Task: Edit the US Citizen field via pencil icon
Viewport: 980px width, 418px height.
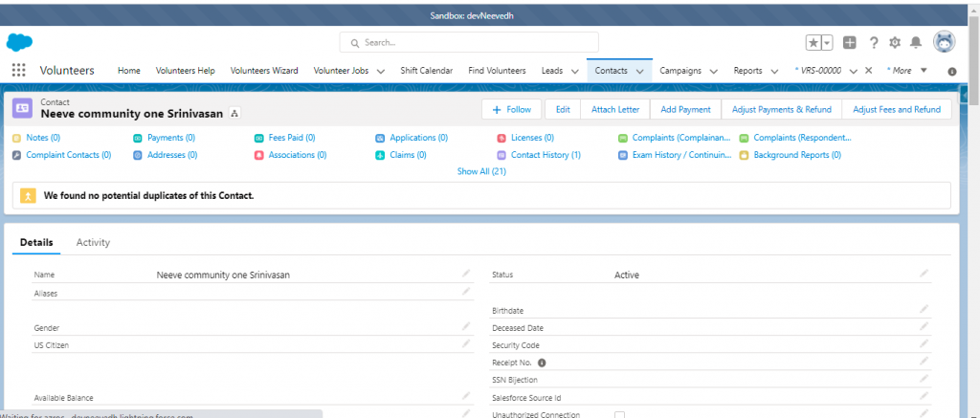Action: [x=466, y=343]
